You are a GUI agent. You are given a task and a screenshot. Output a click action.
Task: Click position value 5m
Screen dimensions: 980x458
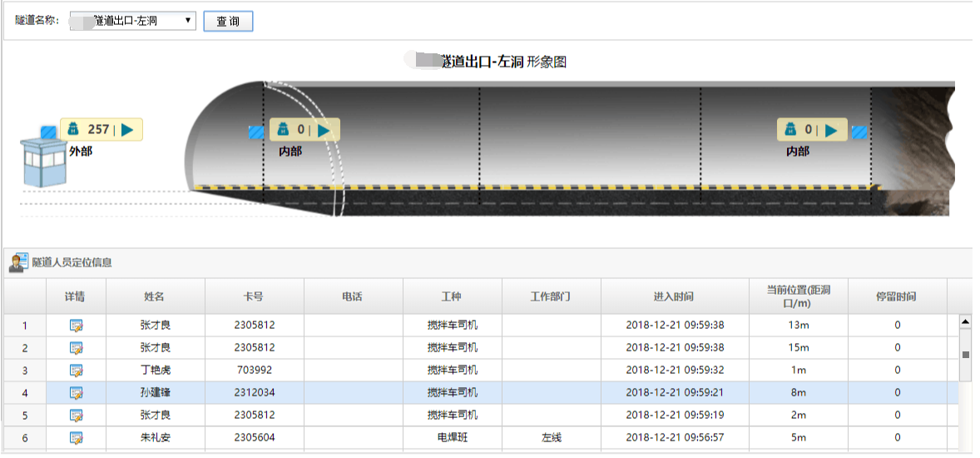(799, 438)
